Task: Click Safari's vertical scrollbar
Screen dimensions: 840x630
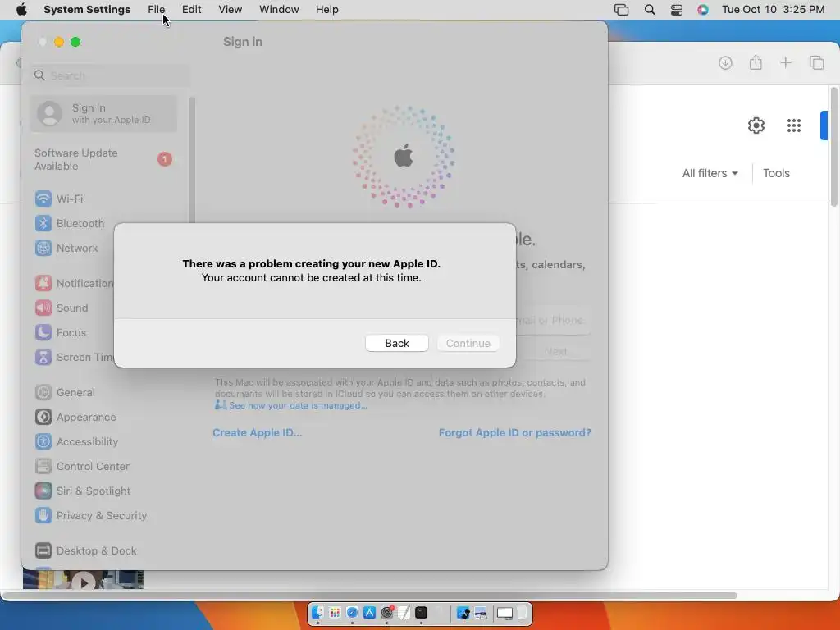Action: (x=833, y=146)
